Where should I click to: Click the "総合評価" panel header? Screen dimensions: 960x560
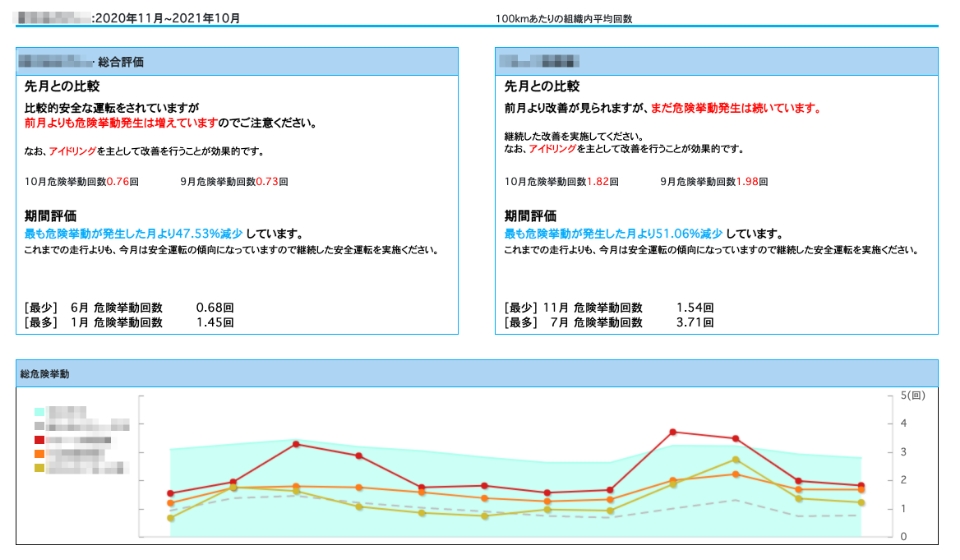pos(237,62)
